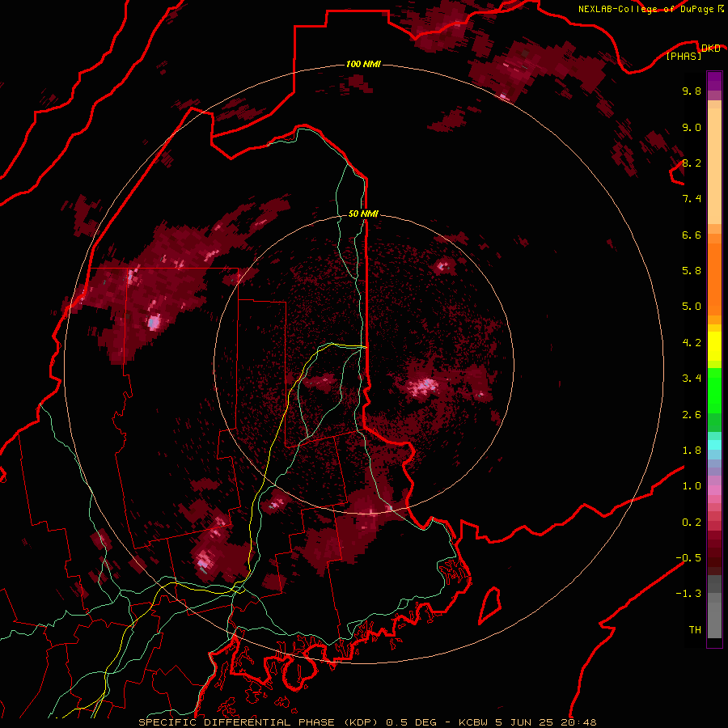The width and height of the screenshot is (728, 728).
Task: Click the 50 NMI range ring label
Action: (x=363, y=214)
